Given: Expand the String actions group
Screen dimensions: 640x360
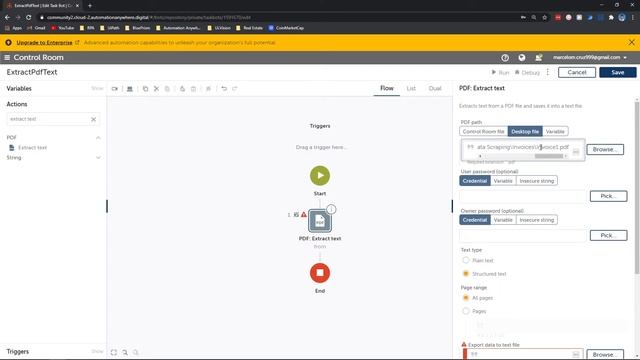Looking at the screenshot, I should [98, 158].
